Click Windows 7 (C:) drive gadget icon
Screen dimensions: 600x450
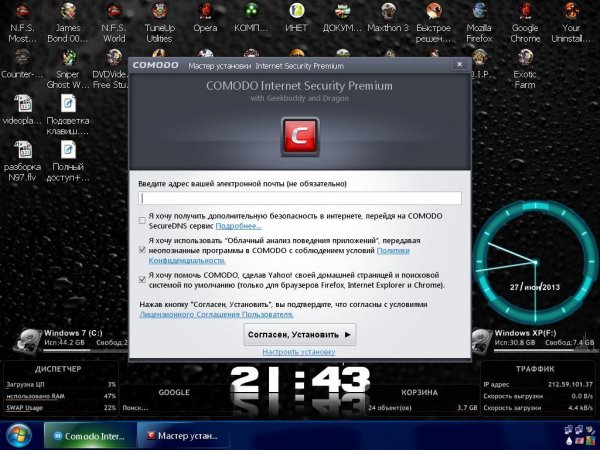click(28, 341)
